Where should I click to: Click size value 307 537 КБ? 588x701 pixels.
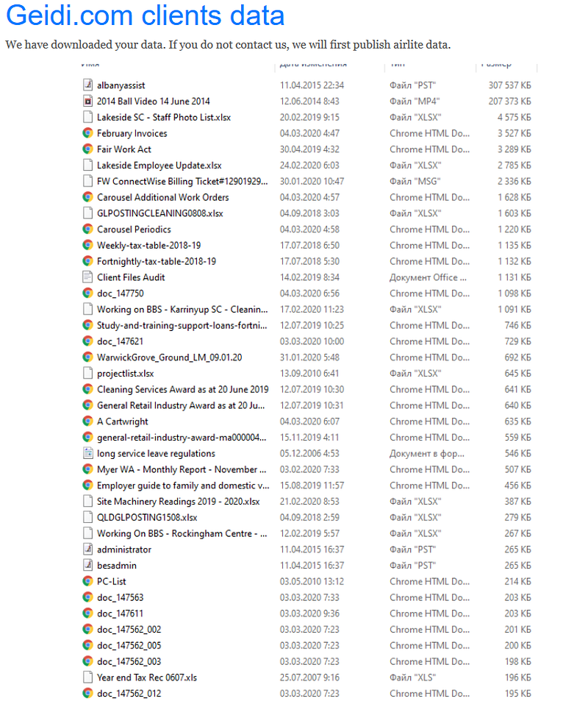pos(509,85)
